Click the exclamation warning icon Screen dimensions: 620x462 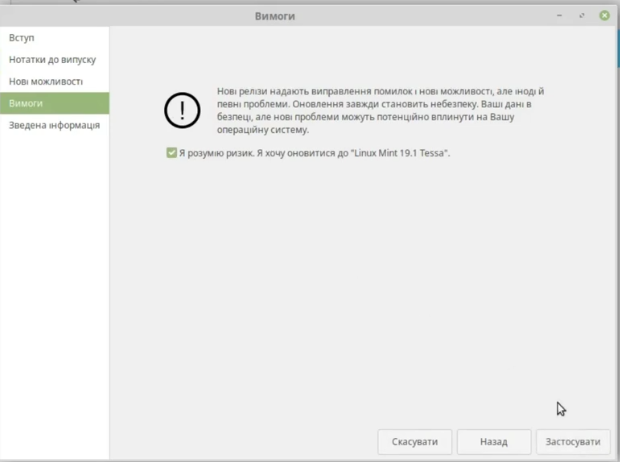click(x=182, y=110)
